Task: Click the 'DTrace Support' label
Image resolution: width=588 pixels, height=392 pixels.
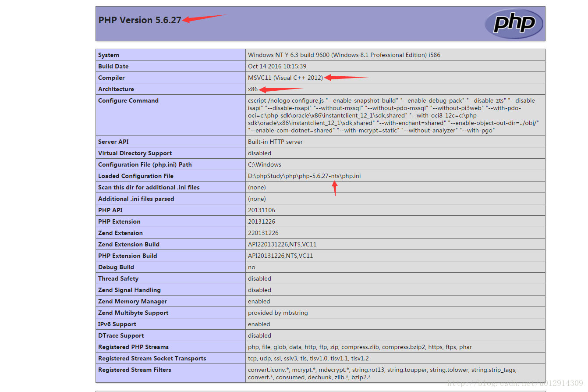Action: [121, 335]
